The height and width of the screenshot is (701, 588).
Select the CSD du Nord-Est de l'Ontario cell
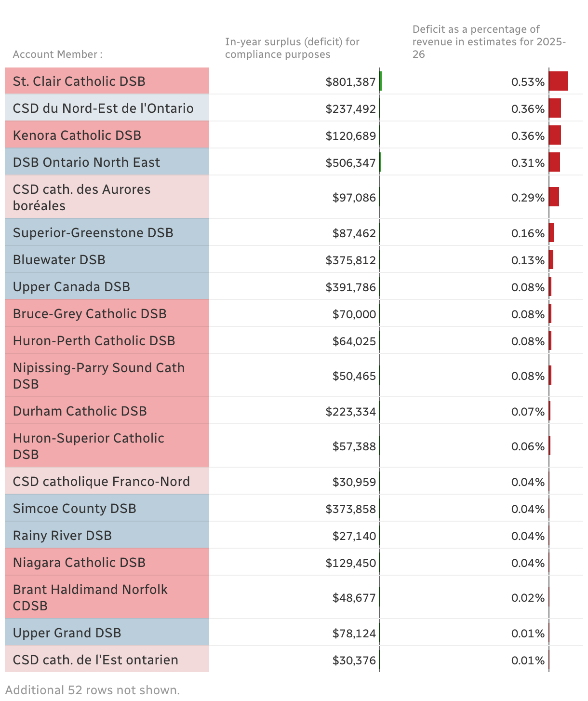[103, 108]
